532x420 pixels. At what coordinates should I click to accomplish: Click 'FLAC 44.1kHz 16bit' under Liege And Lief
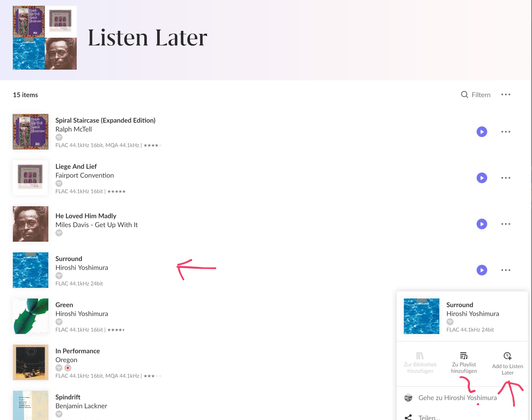[79, 191]
